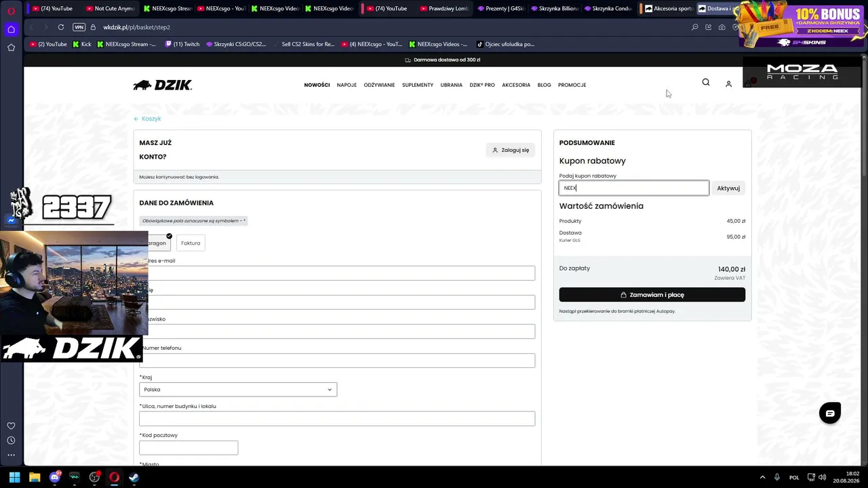This screenshot has height=488, width=868.
Task: Focus the Ulica, numer budynku input field
Action: tap(337, 419)
